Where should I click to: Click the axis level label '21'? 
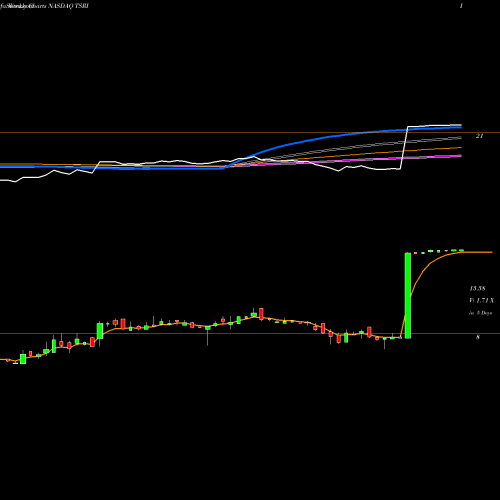coord(479,136)
